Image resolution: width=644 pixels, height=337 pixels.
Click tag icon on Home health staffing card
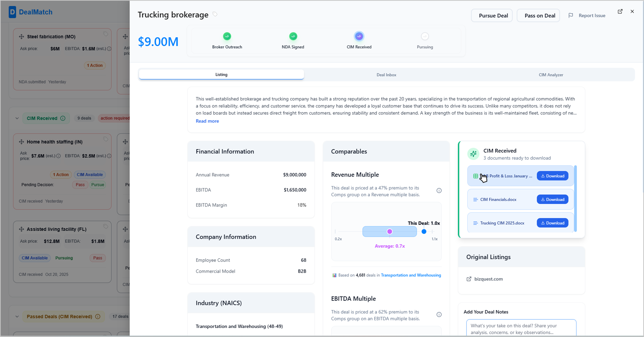pos(105,139)
